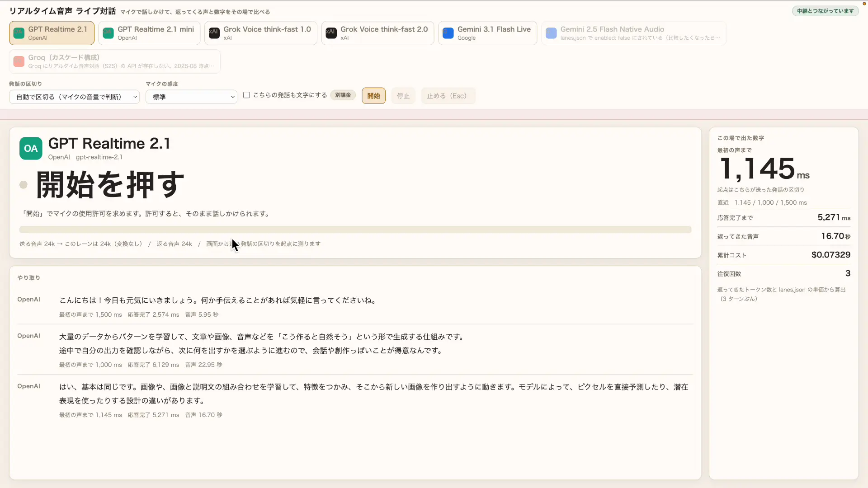Screen dimensions: 868x488
Task: Click the microphone level meter bar
Action: click(x=355, y=230)
